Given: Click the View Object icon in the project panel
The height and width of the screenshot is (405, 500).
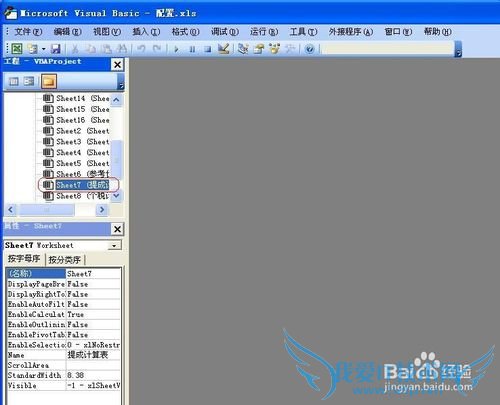Looking at the screenshot, I should point(29,81).
